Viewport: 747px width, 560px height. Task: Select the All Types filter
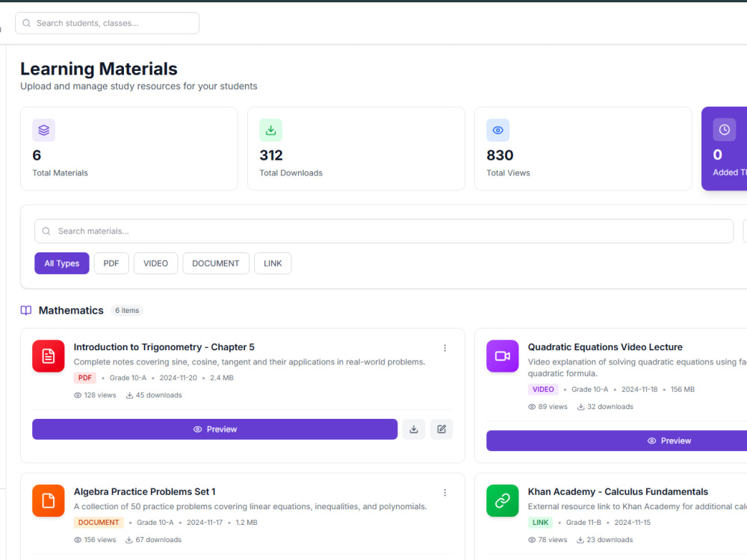tap(62, 264)
